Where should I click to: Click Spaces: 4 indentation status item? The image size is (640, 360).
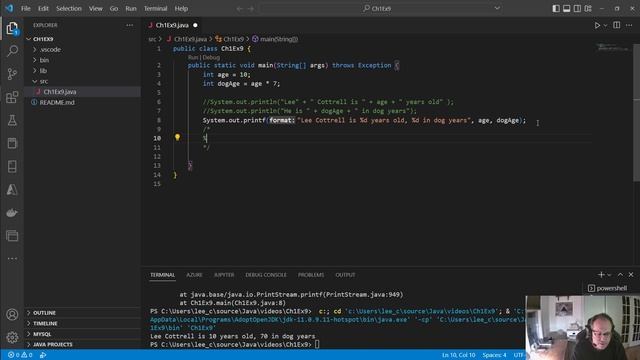point(494,355)
